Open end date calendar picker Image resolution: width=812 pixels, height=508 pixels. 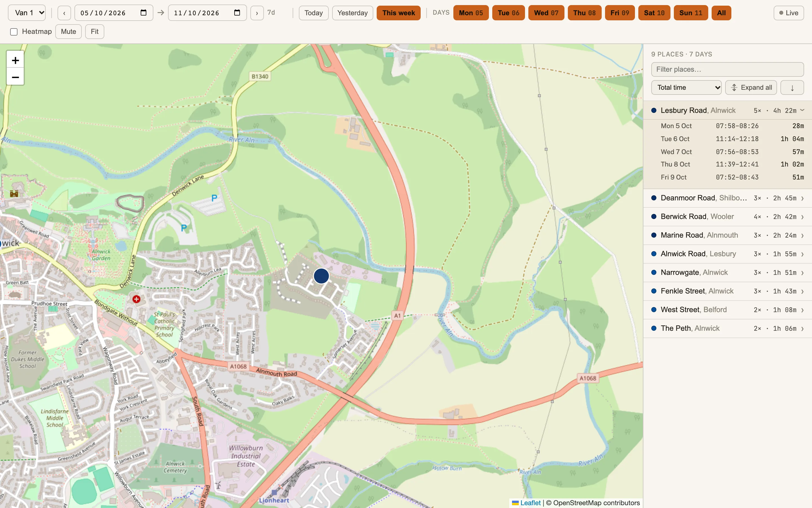coord(237,13)
